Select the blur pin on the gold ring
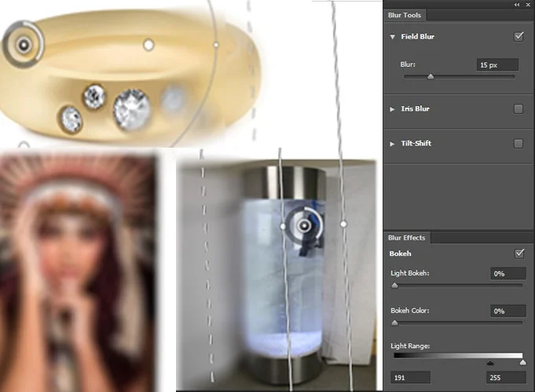This screenshot has width=535, height=392. click(x=24, y=45)
